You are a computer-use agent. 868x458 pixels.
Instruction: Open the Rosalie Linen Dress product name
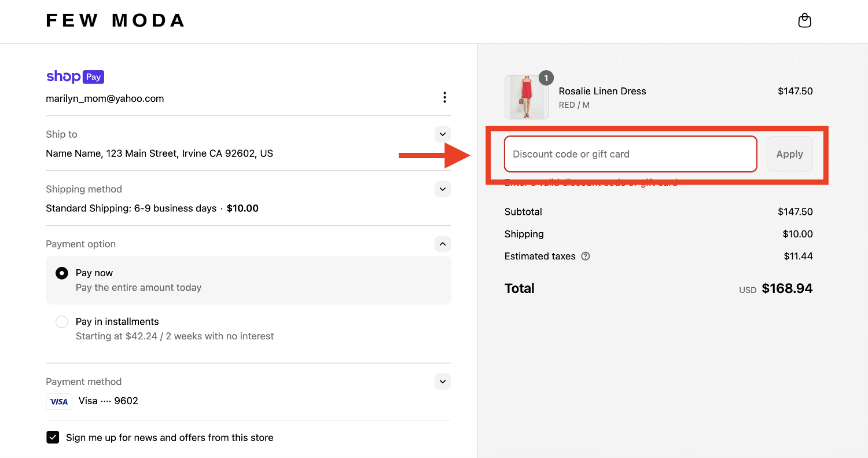click(602, 91)
